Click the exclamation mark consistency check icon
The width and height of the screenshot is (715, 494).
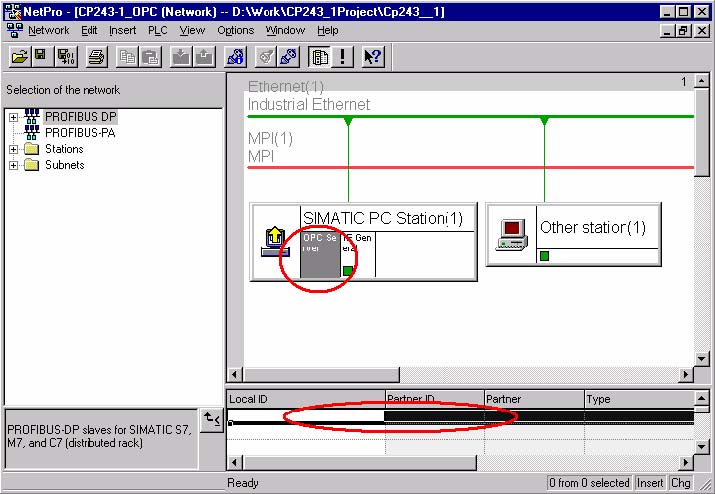pyautogui.click(x=342, y=57)
